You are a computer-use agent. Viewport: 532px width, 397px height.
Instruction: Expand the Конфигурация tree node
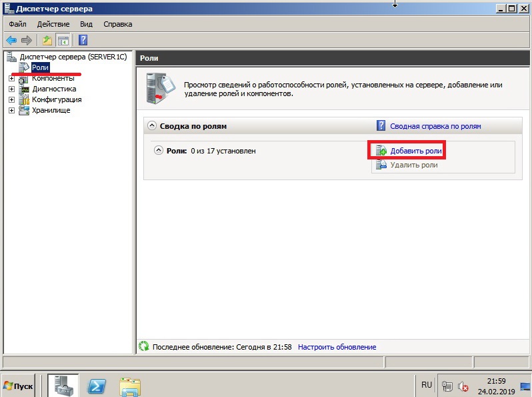11,99
